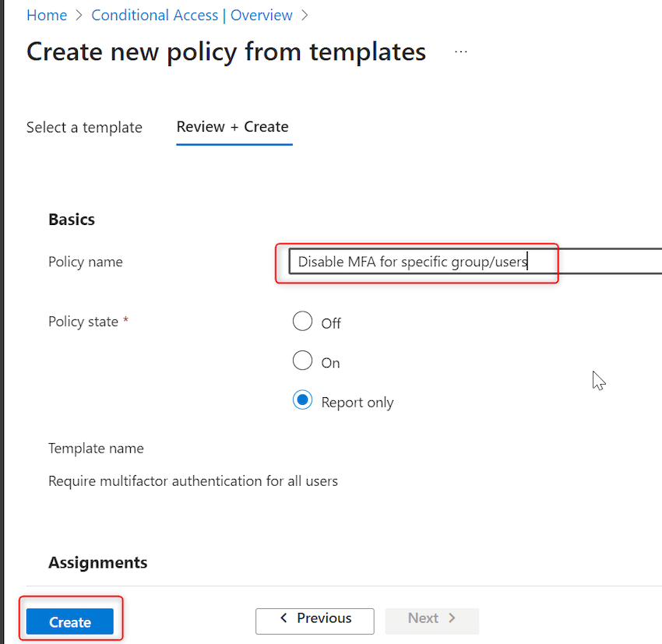The image size is (662, 644).
Task: Click the Previous button
Action: (x=315, y=621)
